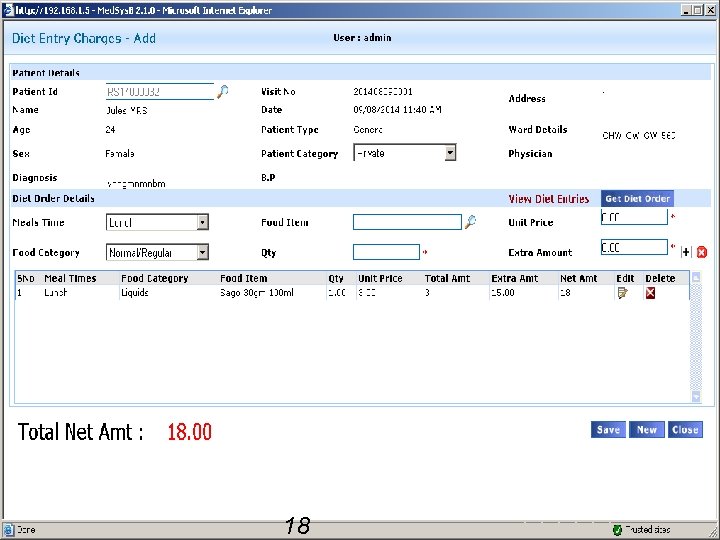Image resolution: width=720 pixels, height=540 pixels.
Task: Click the Food Item lookup magnifier icon
Action: (x=470, y=222)
